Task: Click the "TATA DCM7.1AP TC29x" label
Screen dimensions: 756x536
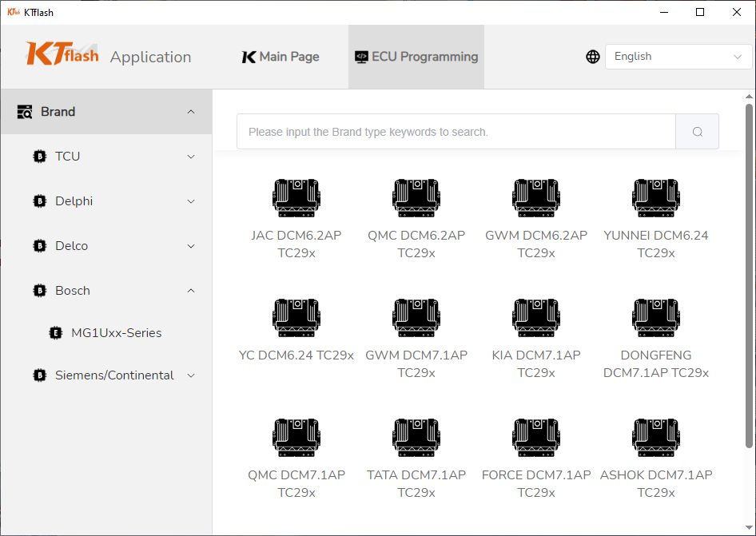Action: coord(416,483)
